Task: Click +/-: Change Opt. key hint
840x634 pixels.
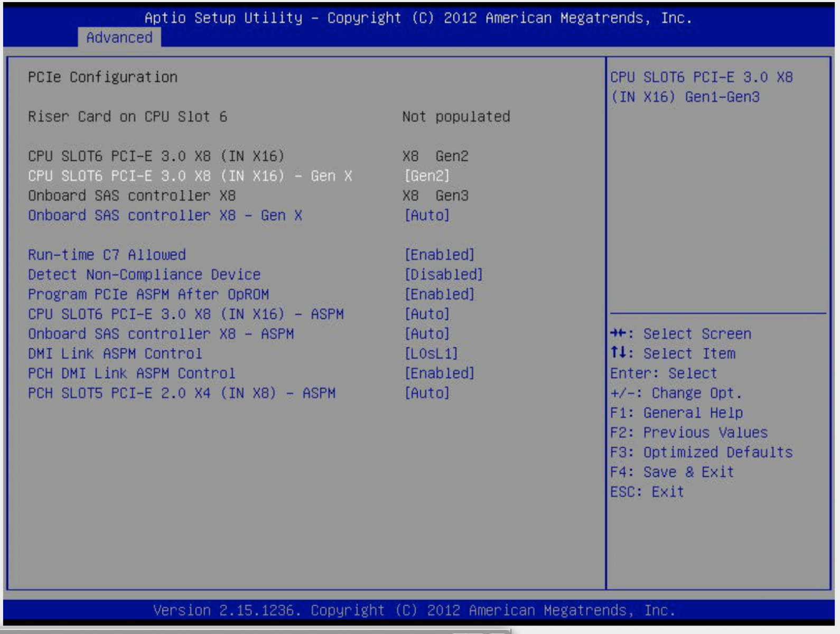Action: 676,393
